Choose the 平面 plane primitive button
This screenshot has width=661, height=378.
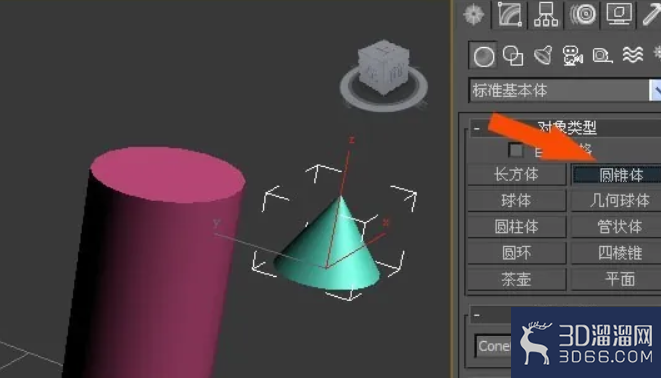coord(616,279)
